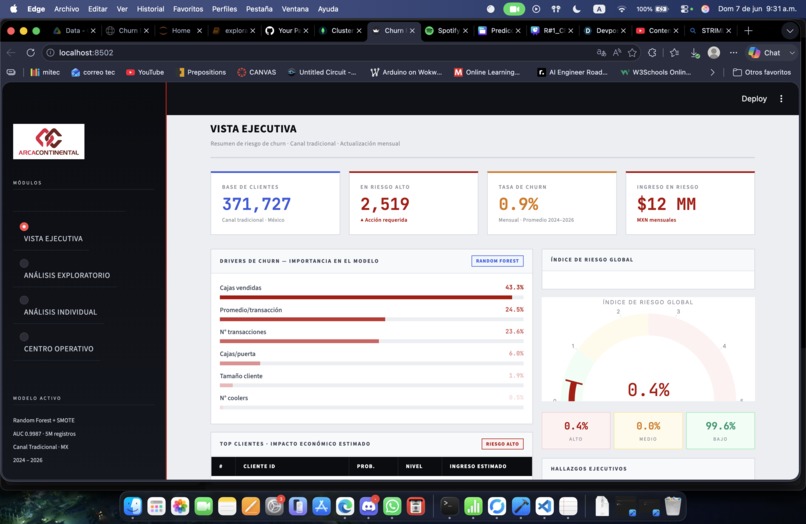Expand the tab list dropdown arrow
806x524 pixels.
(x=790, y=31)
